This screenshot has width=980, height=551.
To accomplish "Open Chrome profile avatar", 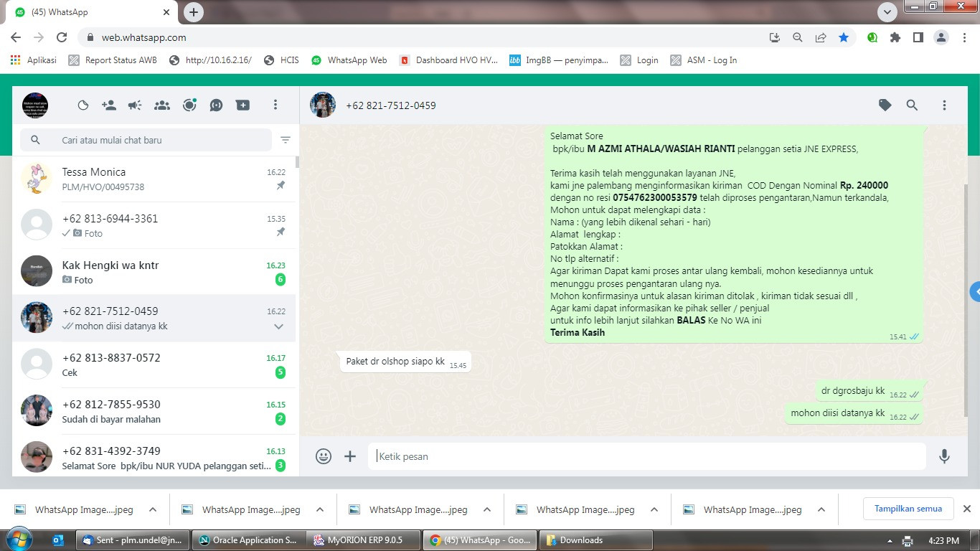I will coord(941,37).
